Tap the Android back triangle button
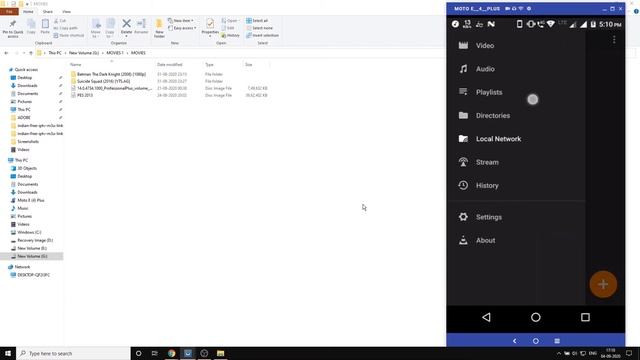The image size is (640, 360). tap(486, 317)
